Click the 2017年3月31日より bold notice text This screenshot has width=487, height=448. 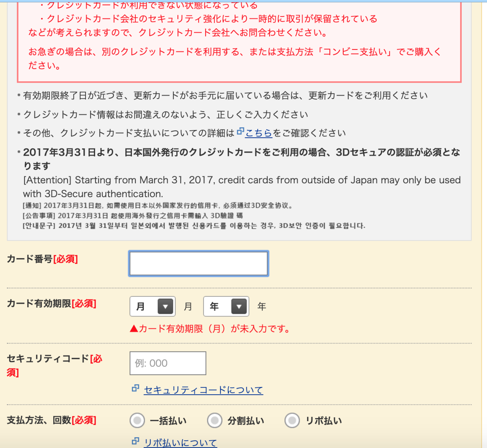pyautogui.click(x=242, y=159)
